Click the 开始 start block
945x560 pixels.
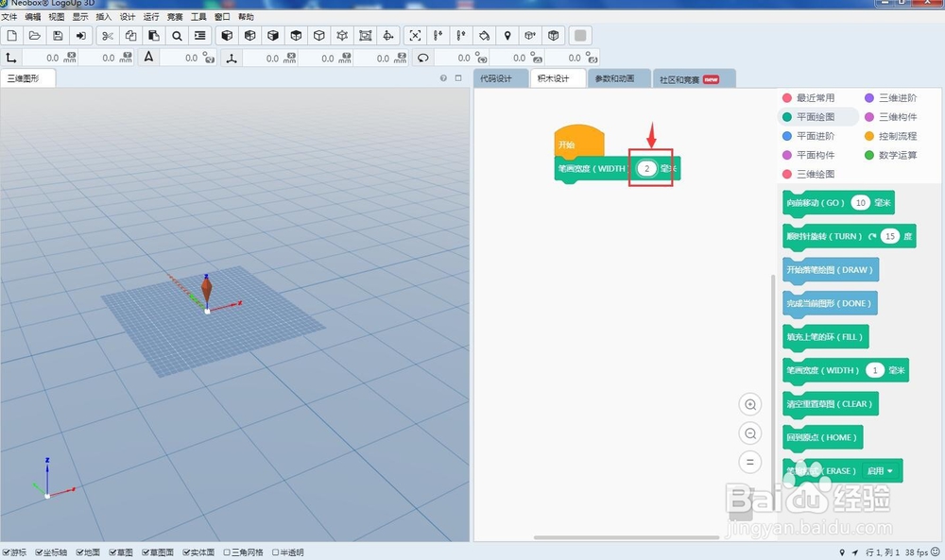(578, 142)
